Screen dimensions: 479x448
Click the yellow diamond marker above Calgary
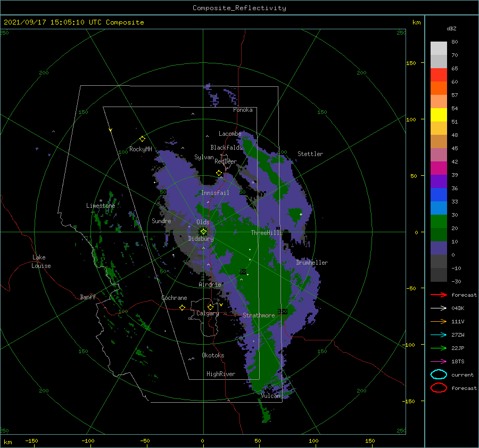click(x=210, y=307)
